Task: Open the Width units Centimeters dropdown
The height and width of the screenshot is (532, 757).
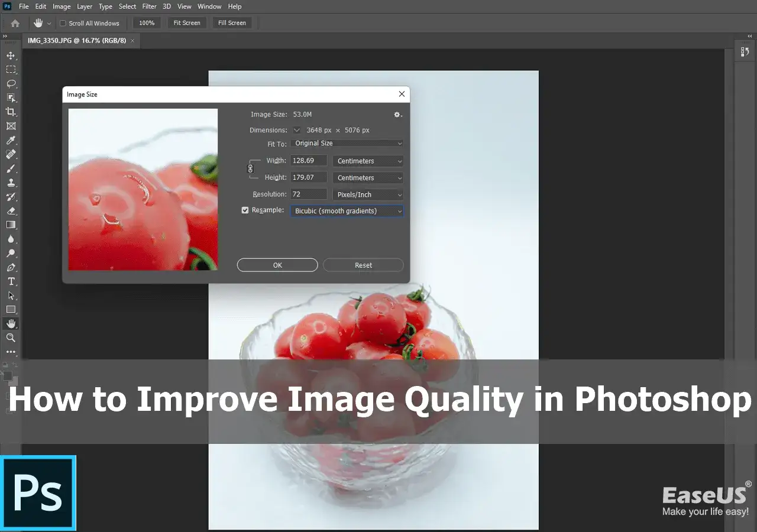Action: [x=367, y=160]
